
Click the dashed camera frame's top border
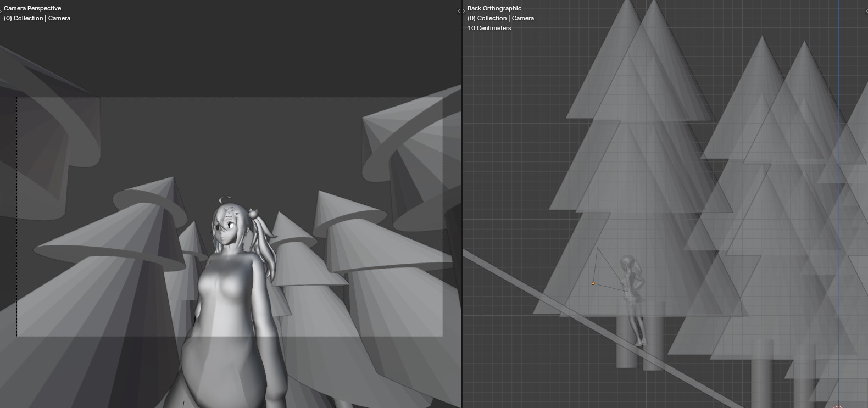220,97
